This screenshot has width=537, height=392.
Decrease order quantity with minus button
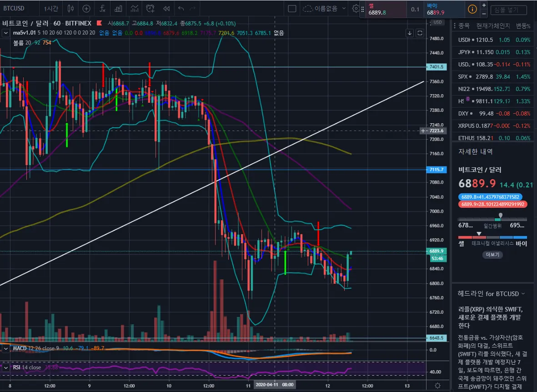pyautogui.click(x=484, y=13)
